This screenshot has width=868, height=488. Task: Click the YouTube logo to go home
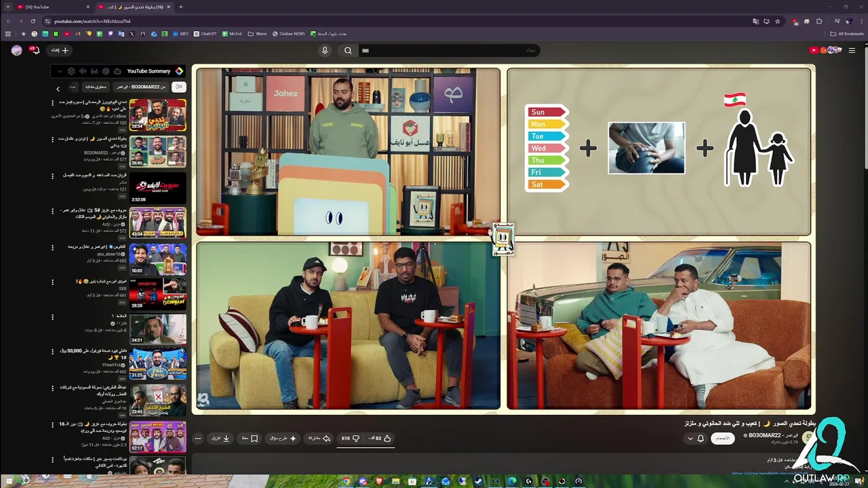point(825,50)
